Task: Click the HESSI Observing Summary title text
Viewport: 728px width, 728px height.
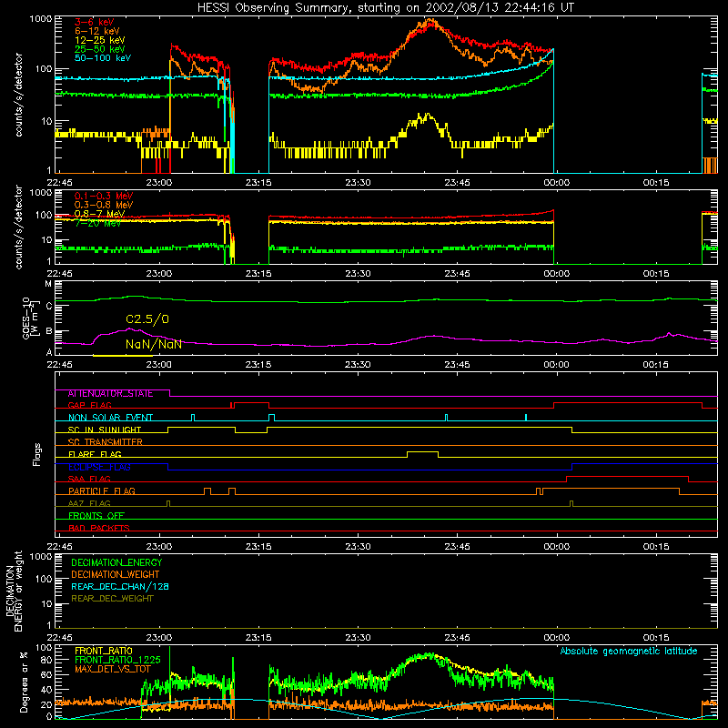Action: click(385, 8)
